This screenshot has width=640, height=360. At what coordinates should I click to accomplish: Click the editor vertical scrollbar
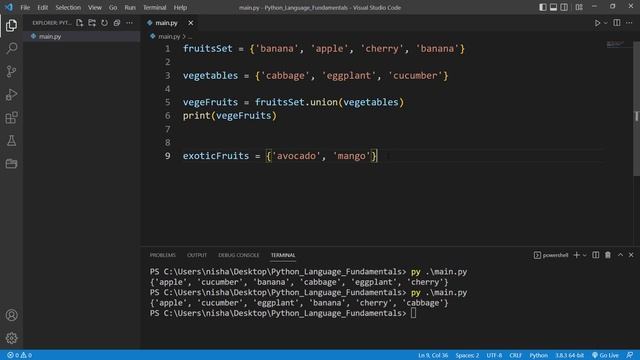[x=636, y=109]
